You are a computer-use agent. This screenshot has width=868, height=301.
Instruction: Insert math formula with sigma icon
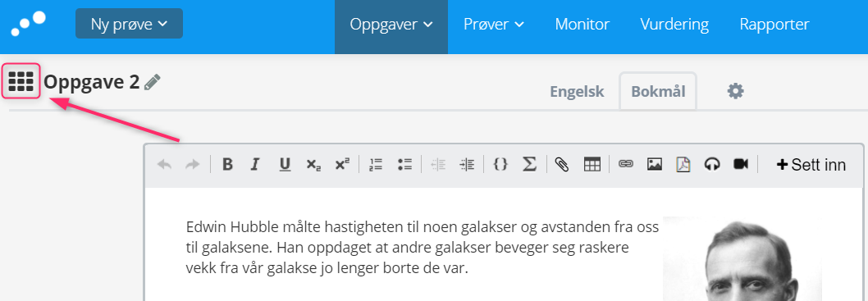[x=530, y=164]
